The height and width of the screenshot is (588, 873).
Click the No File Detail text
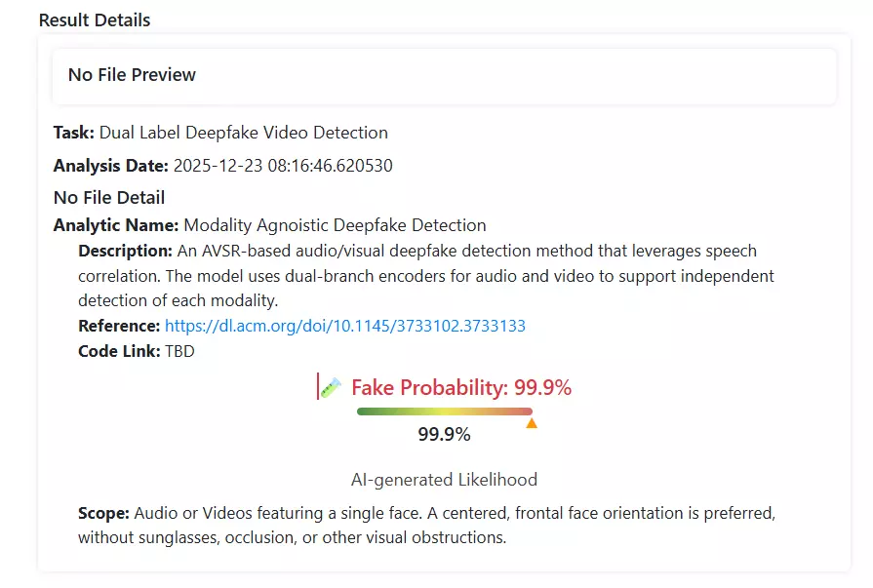point(109,198)
